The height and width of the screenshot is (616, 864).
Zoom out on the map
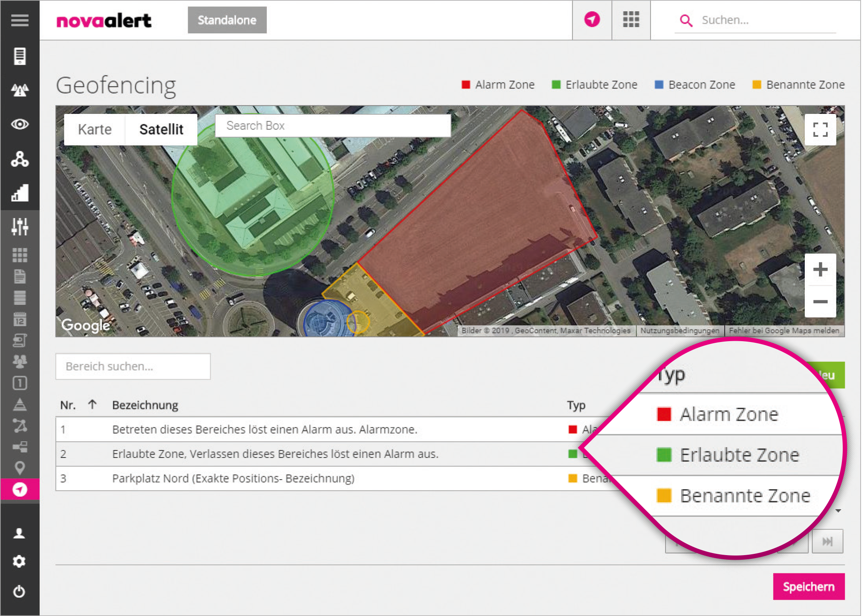820,302
